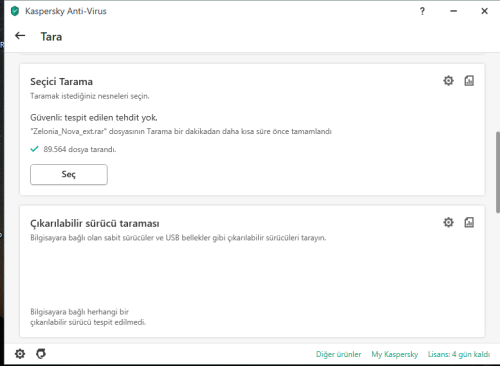This screenshot has height=366, width=500.
Task: Click the Seç button
Action: click(x=69, y=174)
